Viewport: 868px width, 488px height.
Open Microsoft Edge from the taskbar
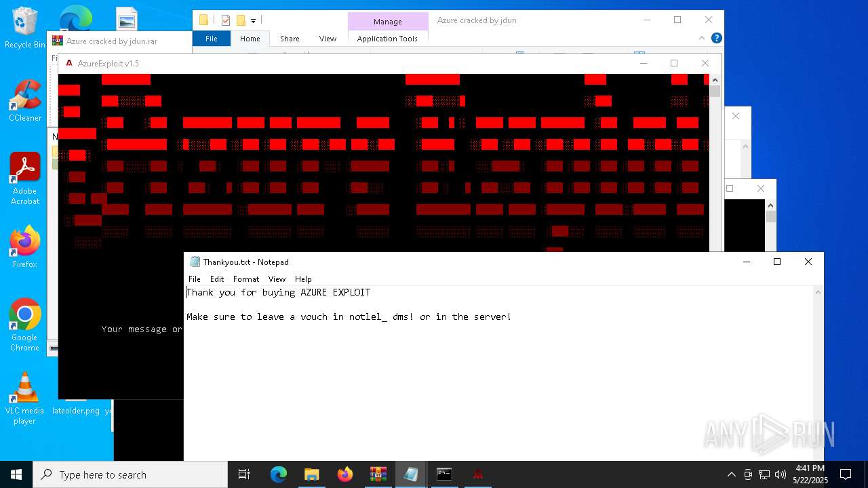coord(279,474)
